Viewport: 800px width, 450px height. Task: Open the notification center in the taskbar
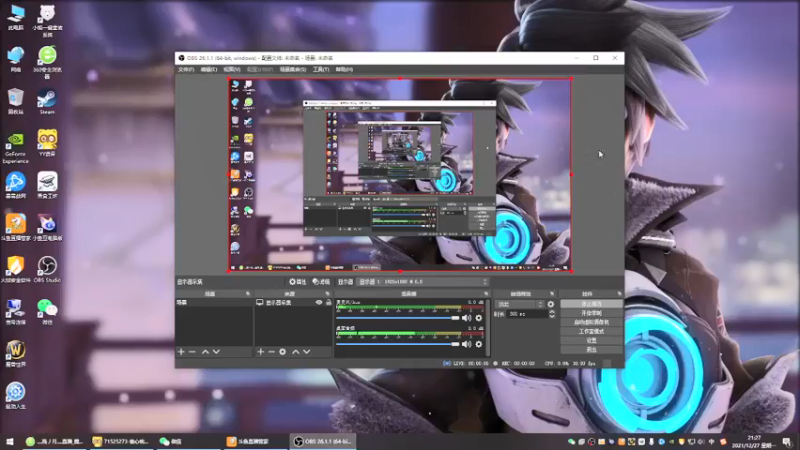(x=787, y=442)
